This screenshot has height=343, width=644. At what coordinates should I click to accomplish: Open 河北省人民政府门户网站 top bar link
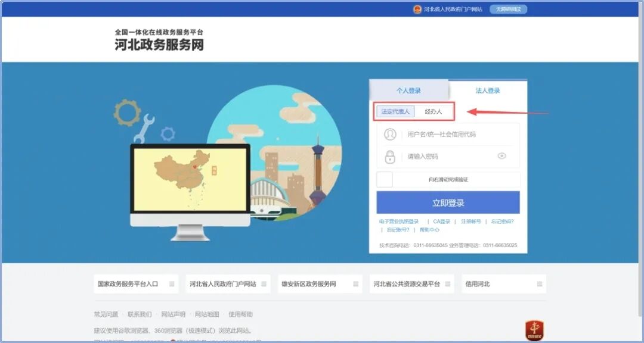(x=453, y=10)
